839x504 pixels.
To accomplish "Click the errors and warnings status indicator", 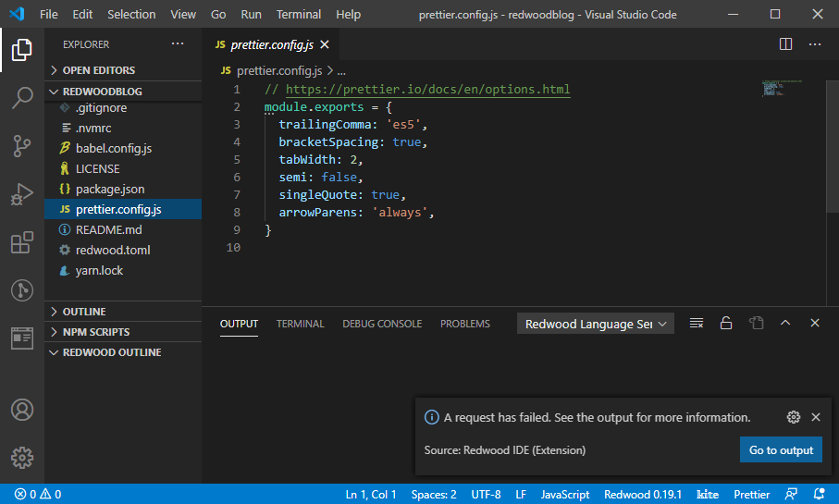I will (37, 494).
